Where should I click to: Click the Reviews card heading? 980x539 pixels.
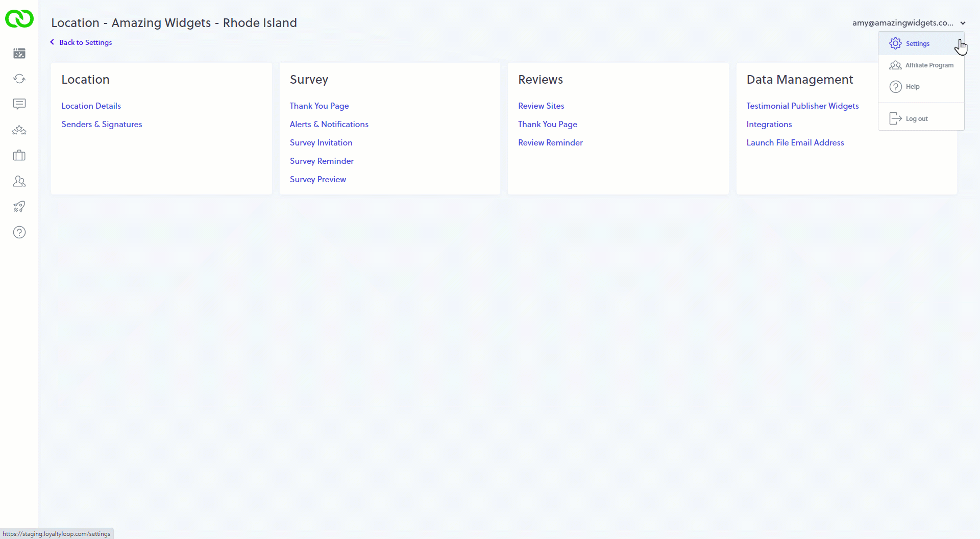(x=540, y=80)
